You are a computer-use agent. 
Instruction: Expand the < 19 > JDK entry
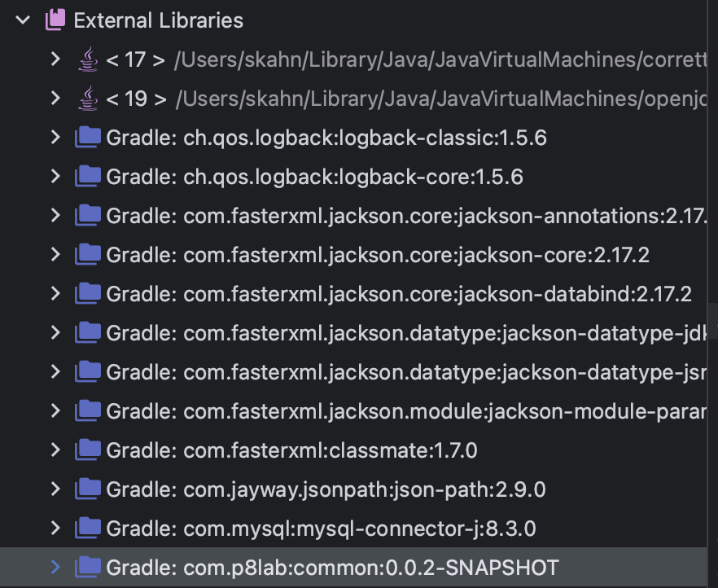55,98
